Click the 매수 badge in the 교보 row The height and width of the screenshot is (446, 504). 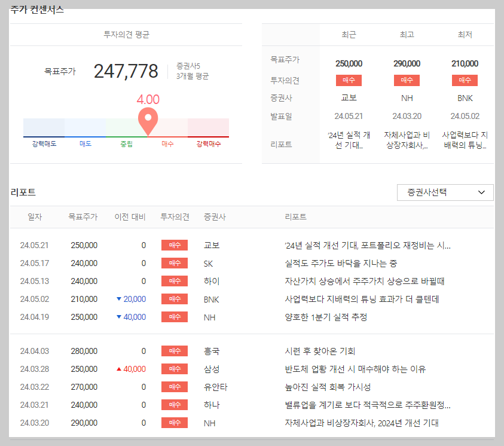pyautogui.click(x=175, y=245)
